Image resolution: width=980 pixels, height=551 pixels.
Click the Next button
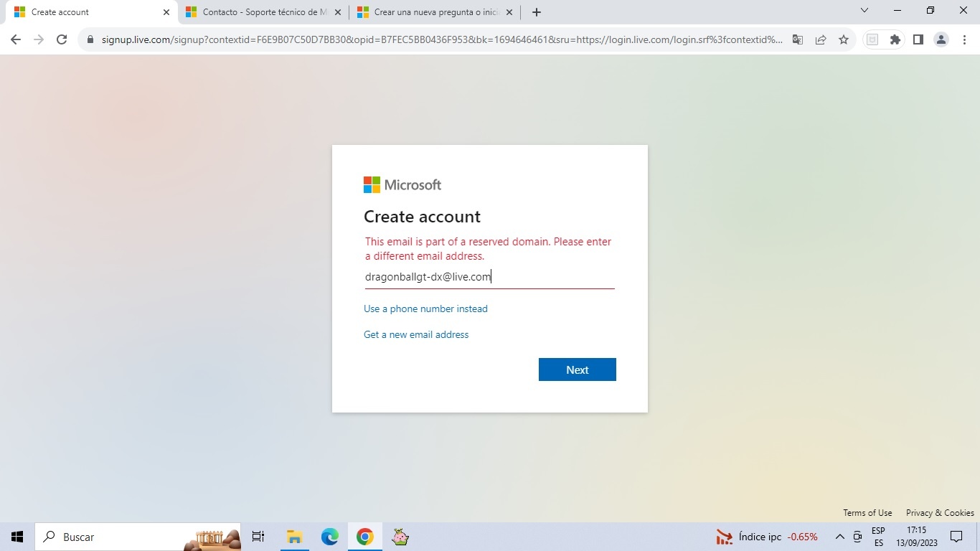click(577, 369)
